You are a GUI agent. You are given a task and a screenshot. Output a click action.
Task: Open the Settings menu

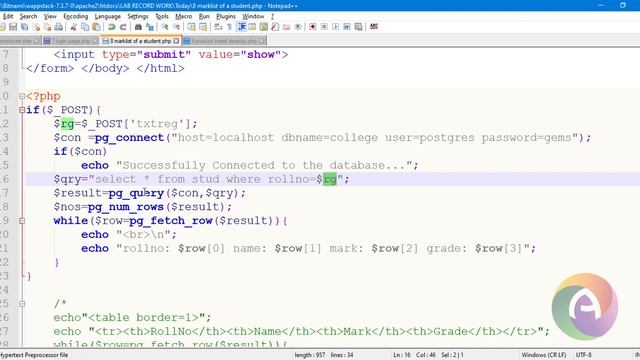(x=138, y=16)
